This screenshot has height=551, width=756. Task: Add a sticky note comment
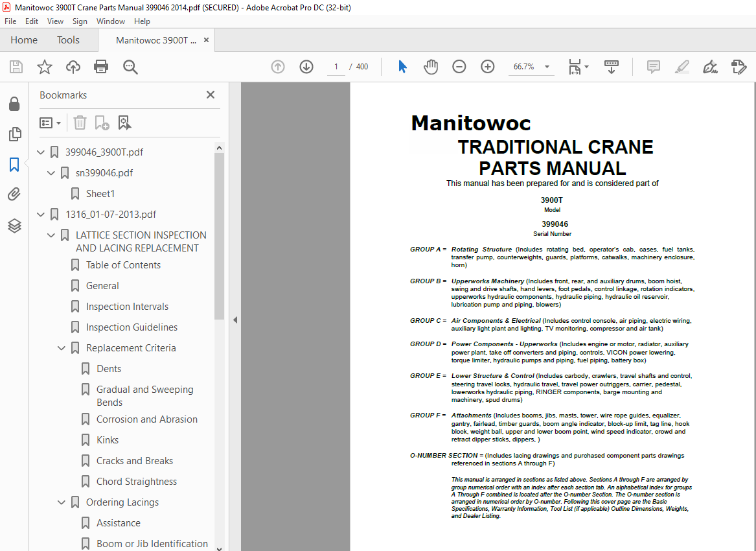point(653,67)
